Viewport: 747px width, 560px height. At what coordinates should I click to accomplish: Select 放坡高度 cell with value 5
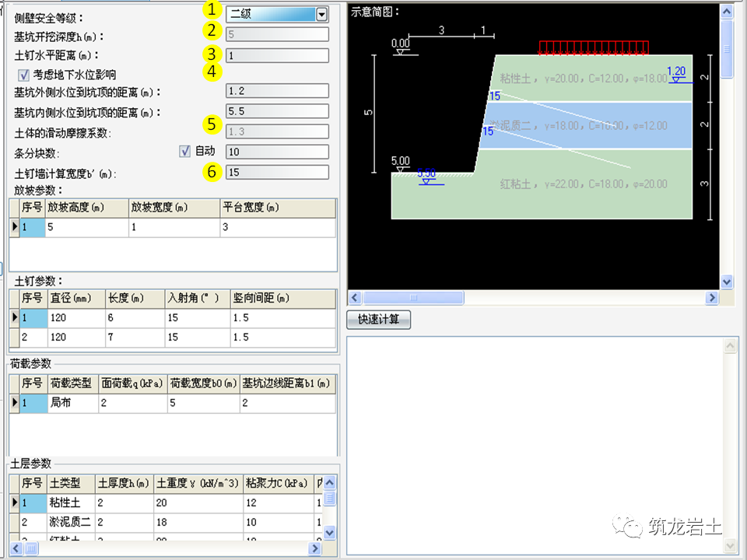pyautogui.click(x=86, y=227)
